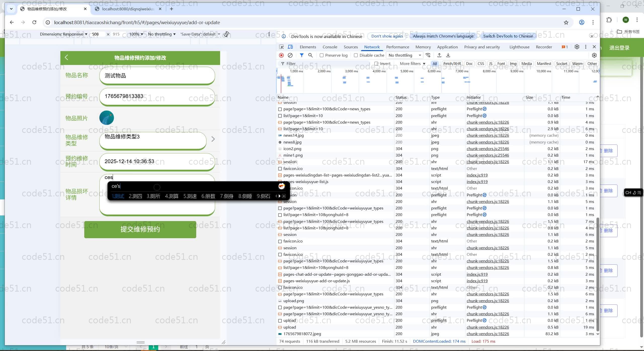Expand the 物品维修类型 selector chevron

213,139
